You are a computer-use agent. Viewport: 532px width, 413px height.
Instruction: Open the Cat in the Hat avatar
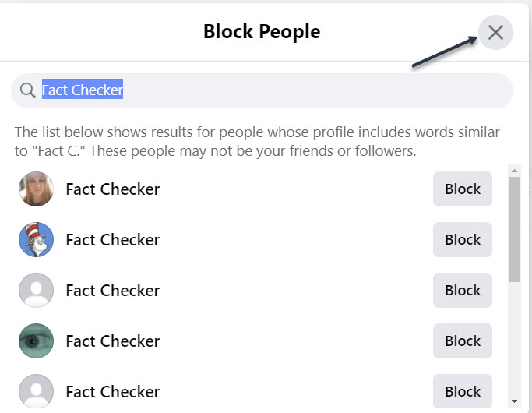click(36, 240)
